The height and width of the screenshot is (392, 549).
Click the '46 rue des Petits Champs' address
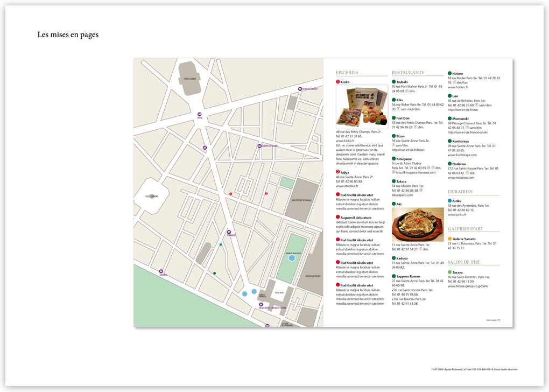(358, 132)
